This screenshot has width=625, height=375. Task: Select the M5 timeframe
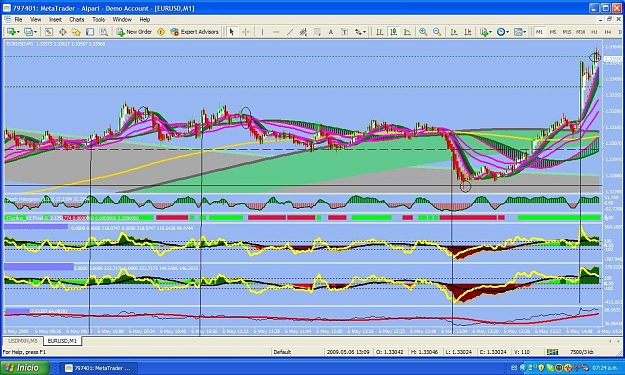pos(553,32)
